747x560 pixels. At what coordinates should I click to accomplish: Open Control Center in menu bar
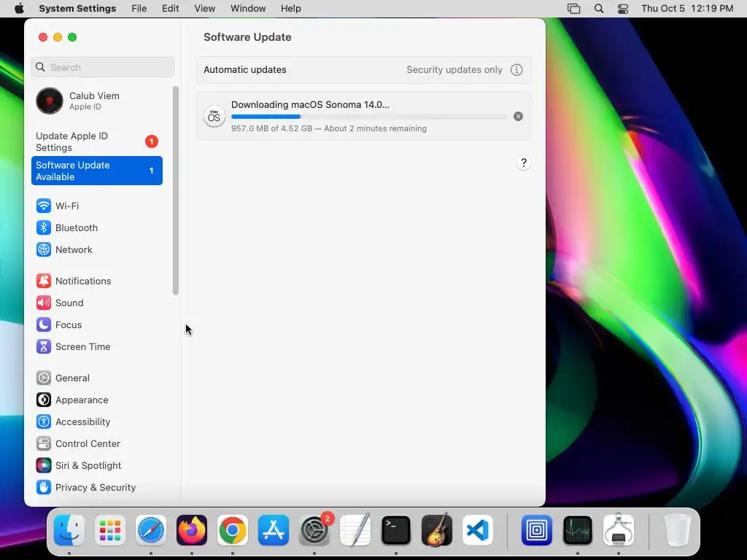[623, 9]
